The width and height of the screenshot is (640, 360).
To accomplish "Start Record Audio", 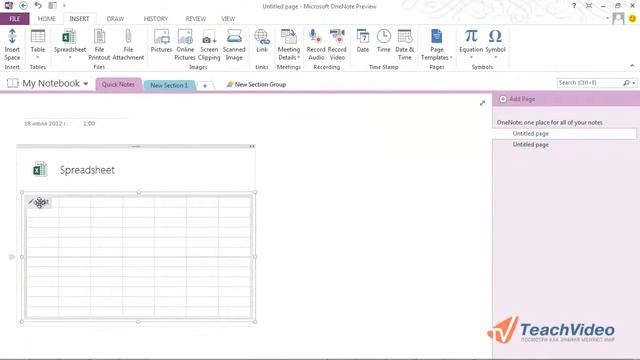I will click(316, 45).
